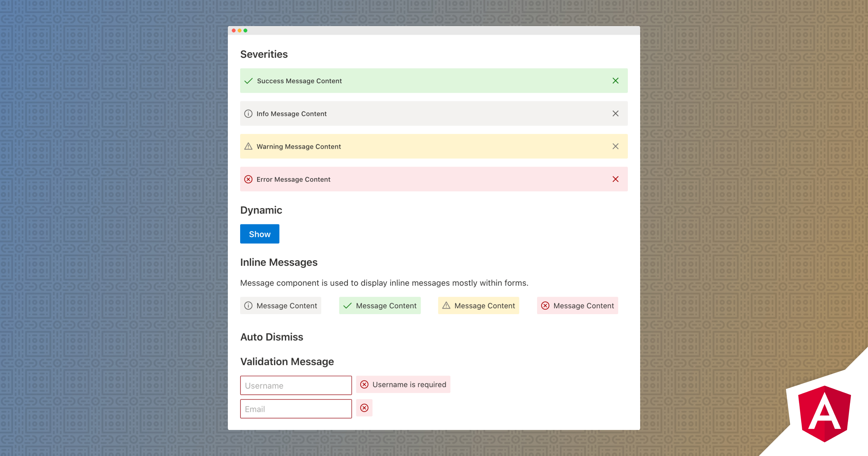Click the warning triangle icon in Warning Message
Image resolution: width=868 pixels, height=456 pixels.
(248, 146)
